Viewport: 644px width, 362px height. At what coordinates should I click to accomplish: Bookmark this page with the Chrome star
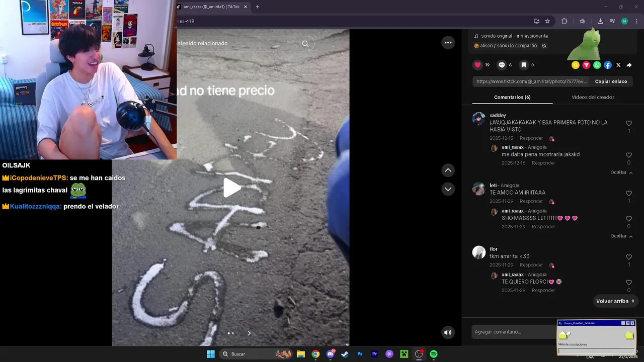coord(547,21)
